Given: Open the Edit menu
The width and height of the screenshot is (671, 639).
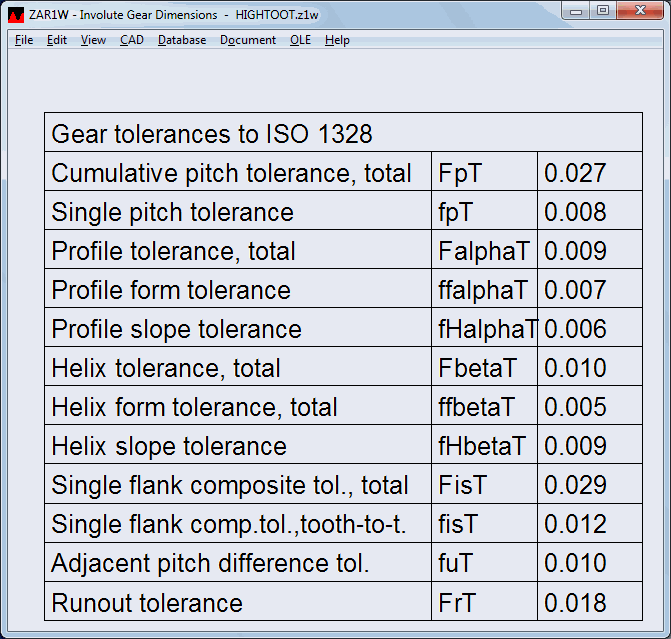Looking at the screenshot, I should [57, 40].
